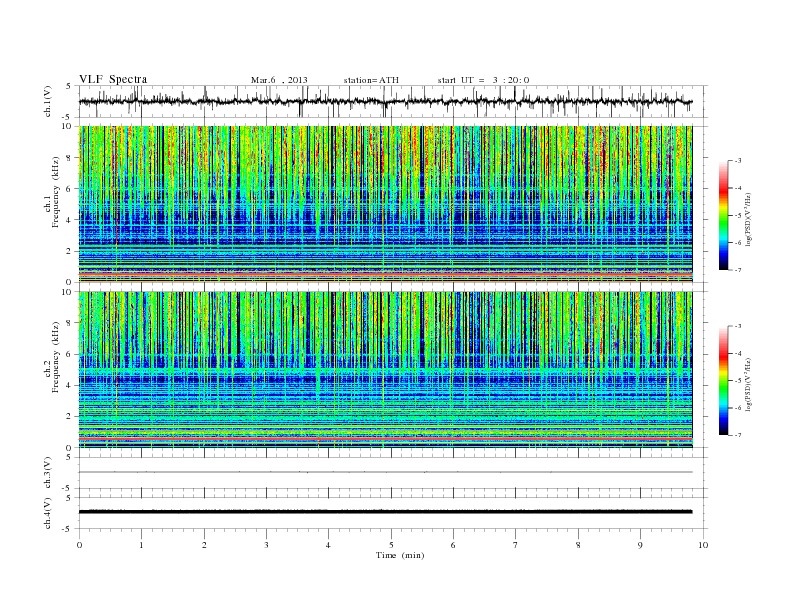Viewport: 792px width, 612px height.
Task: Click the time axis tick label "6"
Action: pos(453,545)
